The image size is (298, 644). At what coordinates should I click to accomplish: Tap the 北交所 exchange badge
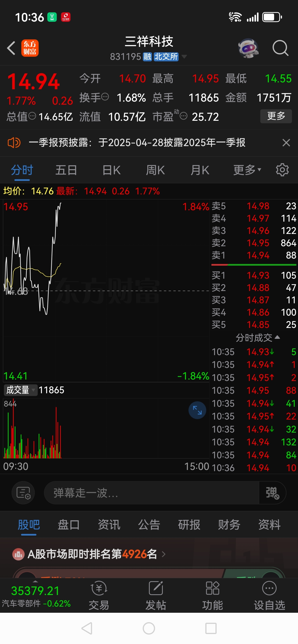click(166, 57)
